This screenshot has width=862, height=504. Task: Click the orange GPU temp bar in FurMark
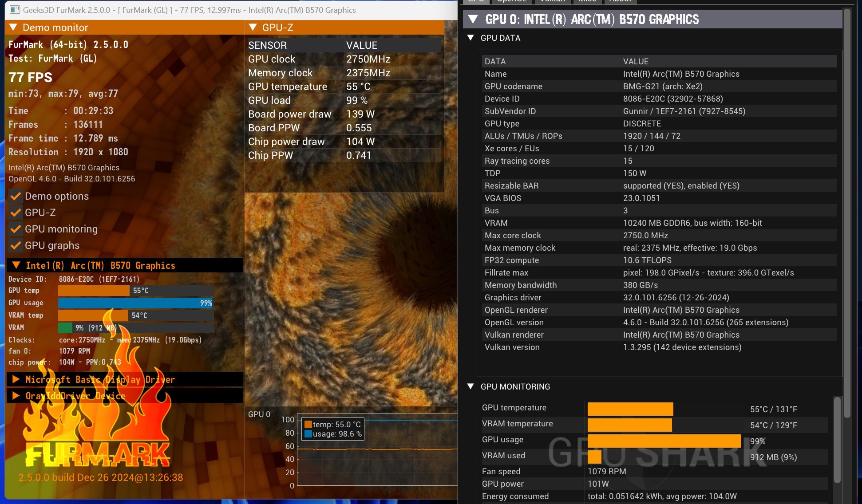click(94, 291)
